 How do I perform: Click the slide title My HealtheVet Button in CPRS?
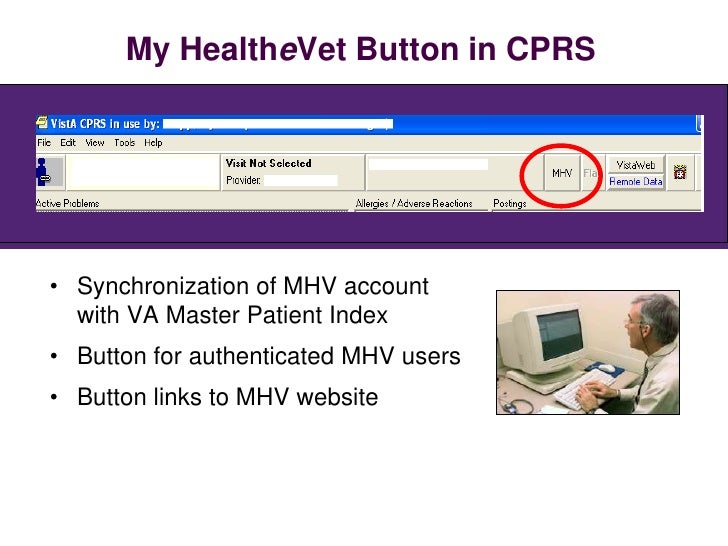coord(361,49)
